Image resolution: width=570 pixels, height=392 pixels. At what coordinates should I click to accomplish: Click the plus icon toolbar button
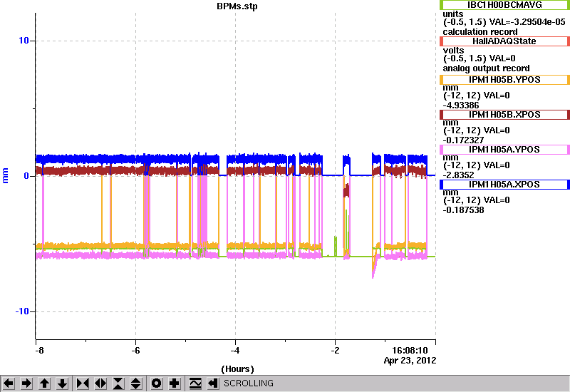175,383
